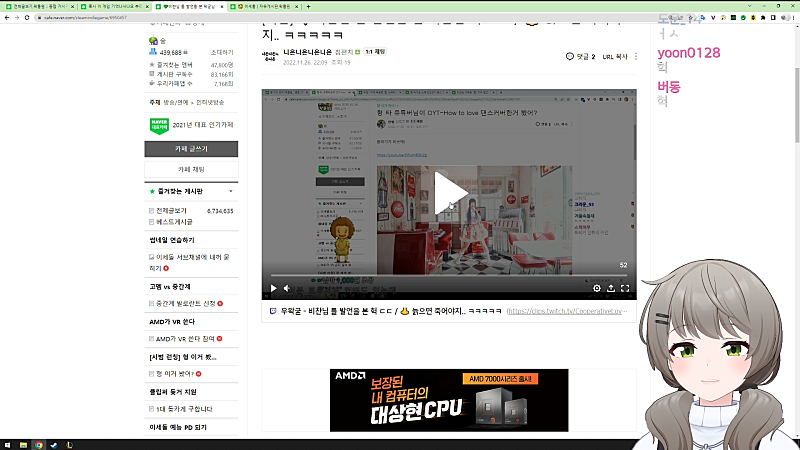Image resolution: width=800 pixels, height=450 pixels.
Task: Click the 즐겨찾는 멤버 star icon
Action: coord(152,65)
